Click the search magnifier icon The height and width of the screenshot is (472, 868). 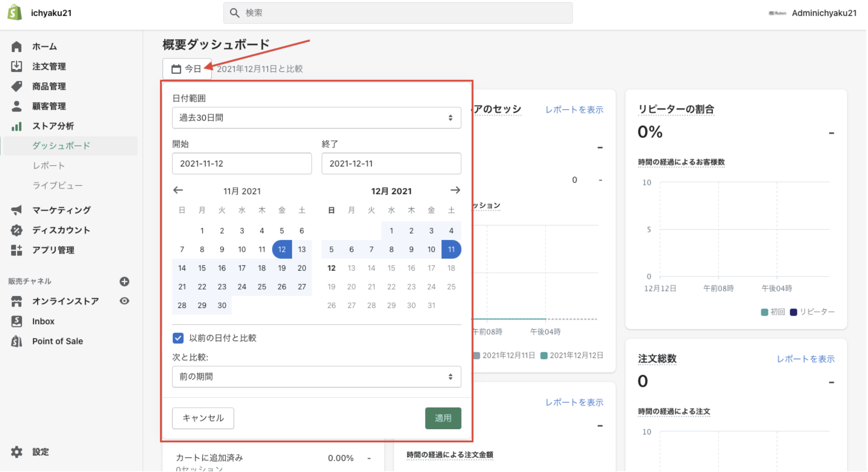point(234,13)
